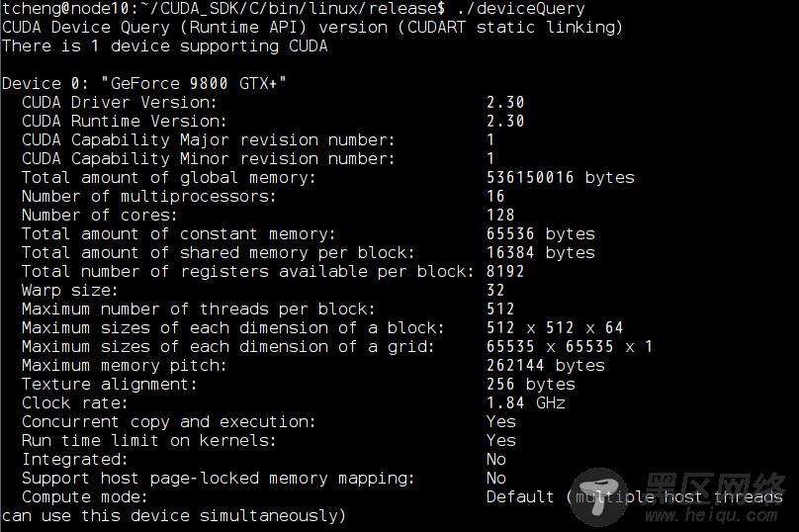Screen dimensions: 799x532
Task: Select the constant memory value '65536 bytes'
Action: point(541,234)
